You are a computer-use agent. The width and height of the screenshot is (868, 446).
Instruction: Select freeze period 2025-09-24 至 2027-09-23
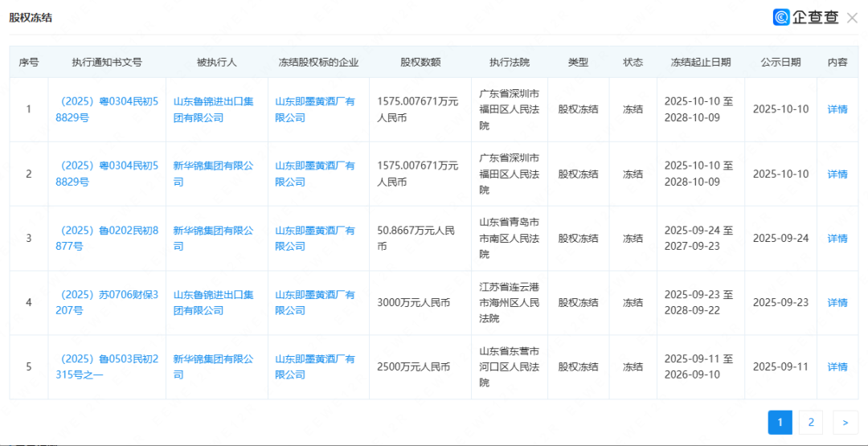tap(700, 239)
